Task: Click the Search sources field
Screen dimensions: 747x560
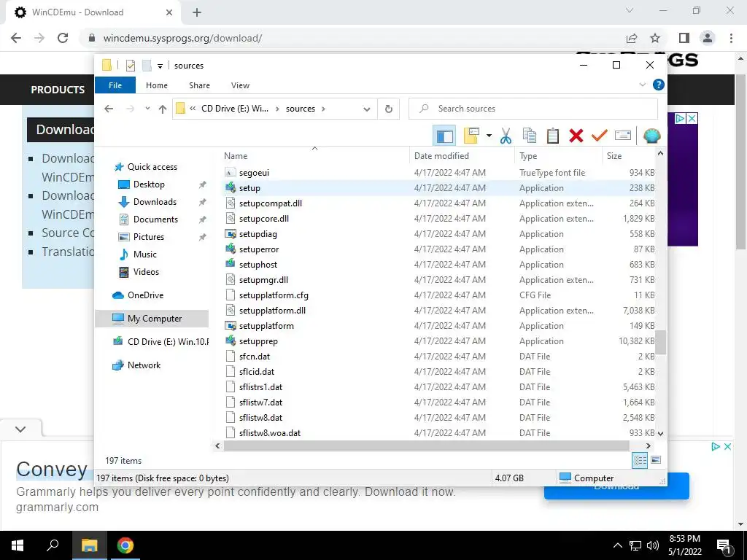Action: (533, 109)
